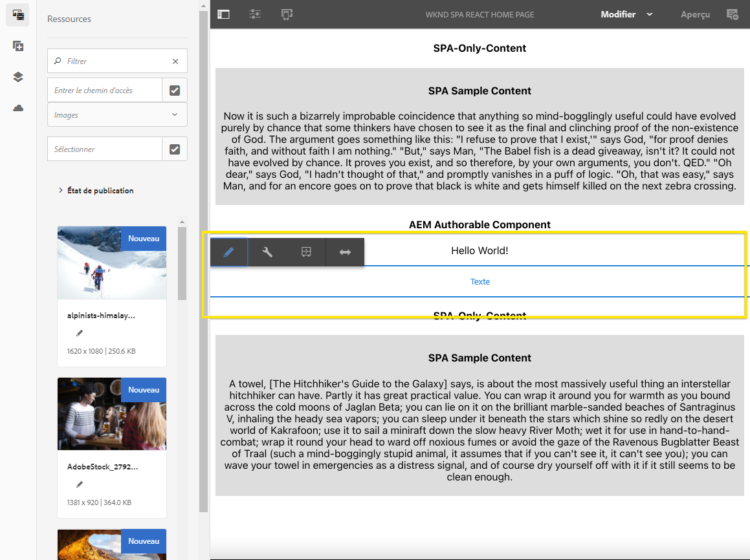
Task: Open annotations icon in top bar
Action: 733,14
